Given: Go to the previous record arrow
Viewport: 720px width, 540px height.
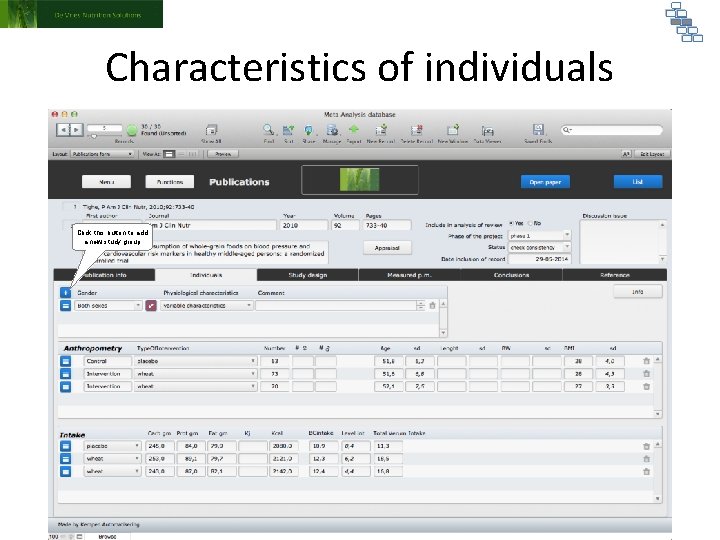Looking at the screenshot, I should click(x=63, y=130).
